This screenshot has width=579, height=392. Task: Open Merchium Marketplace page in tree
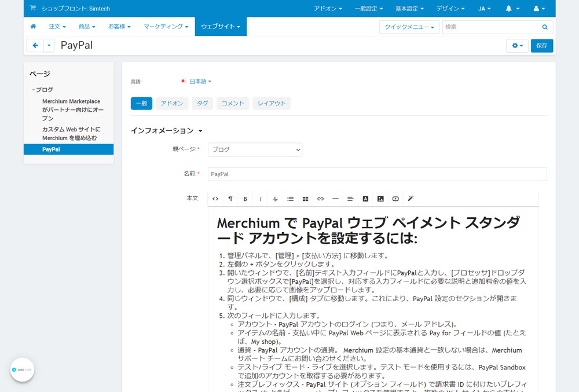coord(73,109)
